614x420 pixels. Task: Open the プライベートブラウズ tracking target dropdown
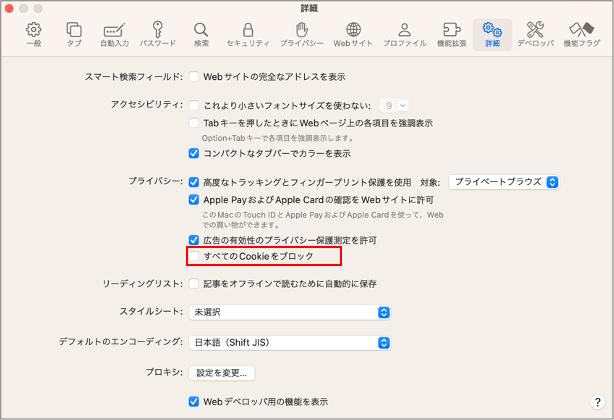pos(503,182)
